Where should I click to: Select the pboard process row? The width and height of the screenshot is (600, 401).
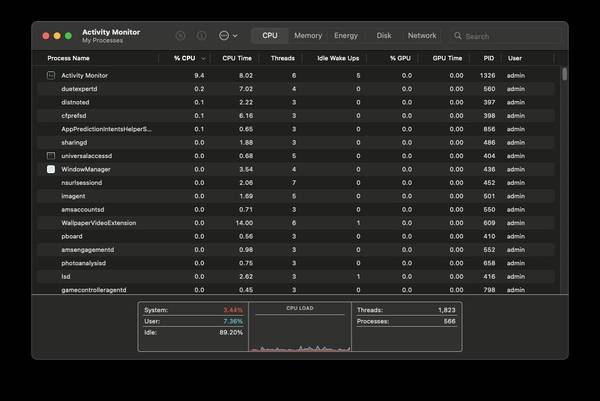coord(296,236)
